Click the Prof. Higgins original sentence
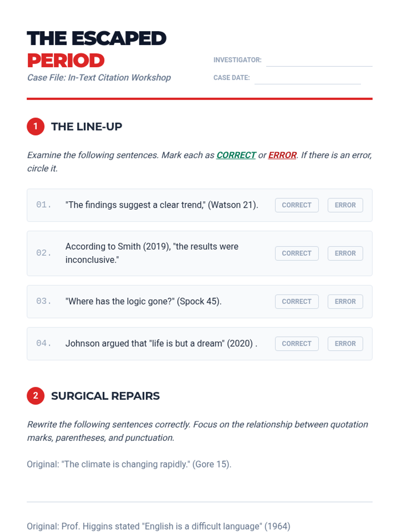399x532 pixels. pyautogui.click(x=159, y=526)
